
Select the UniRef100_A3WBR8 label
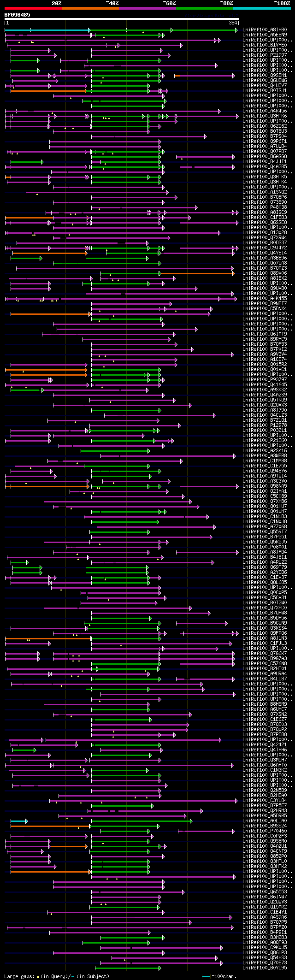point(265,456)
